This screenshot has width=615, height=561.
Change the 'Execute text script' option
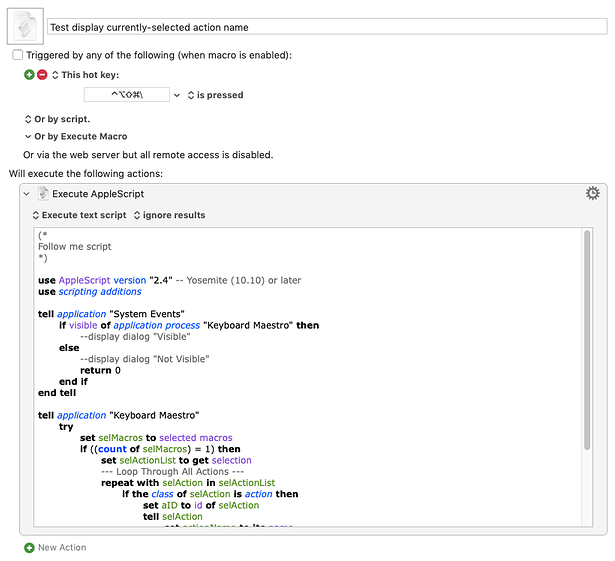pyautogui.click(x=79, y=215)
